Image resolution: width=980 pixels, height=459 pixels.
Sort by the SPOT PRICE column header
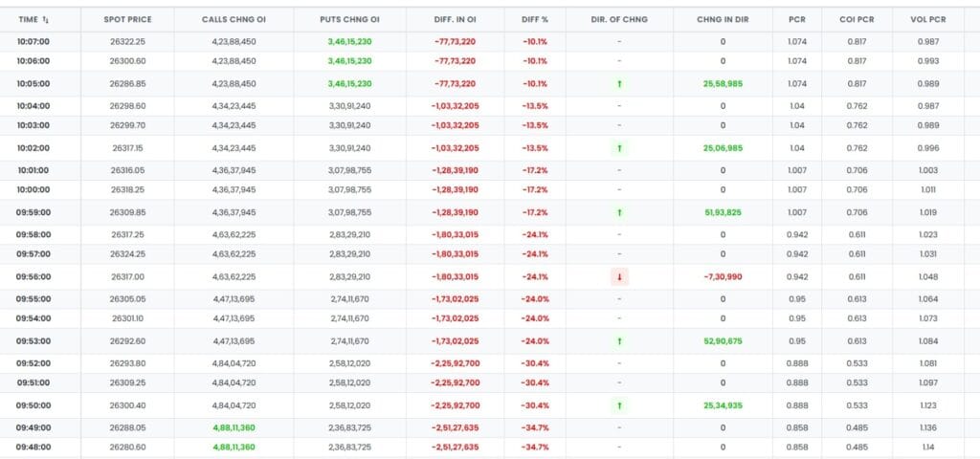click(x=127, y=19)
